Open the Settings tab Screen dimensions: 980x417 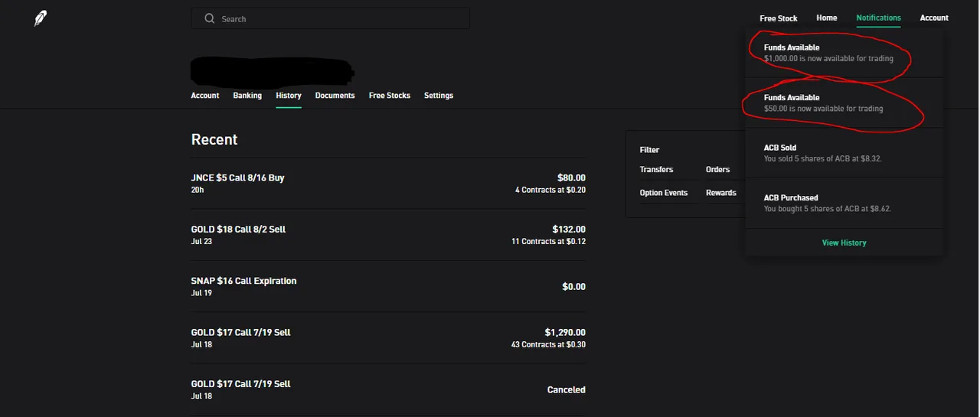click(x=439, y=96)
